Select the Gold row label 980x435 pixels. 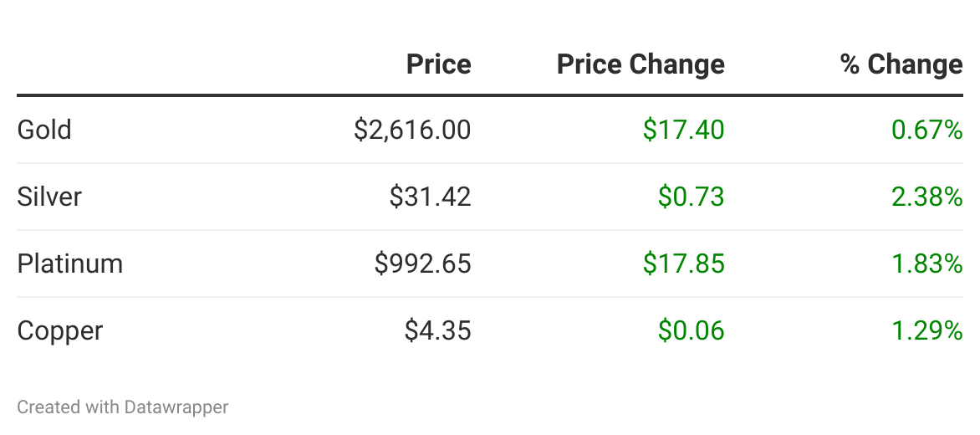coord(44,130)
